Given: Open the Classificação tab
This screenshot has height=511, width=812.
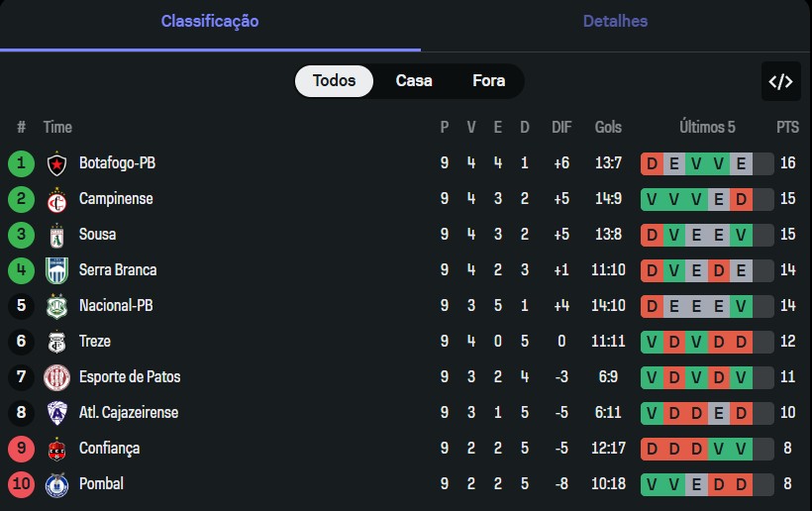Looking at the screenshot, I should [x=210, y=21].
